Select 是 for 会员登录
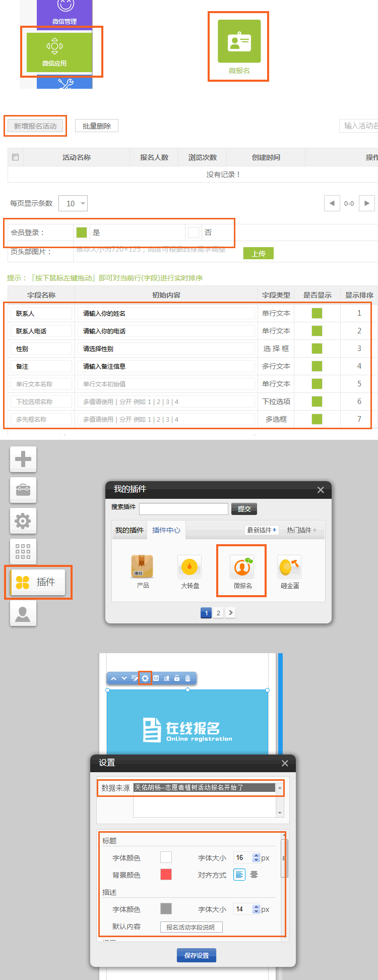Viewport: 378px width, 980px height. [x=82, y=233]
